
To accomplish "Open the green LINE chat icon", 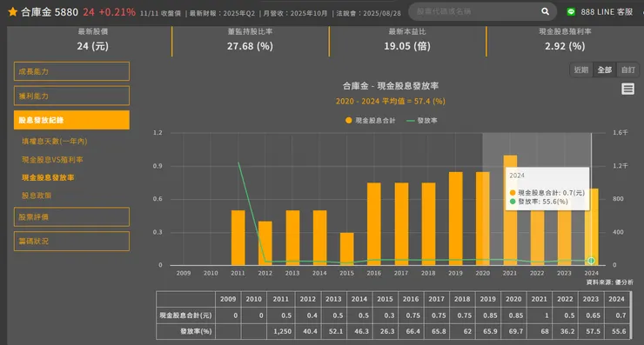I will 571,12.
